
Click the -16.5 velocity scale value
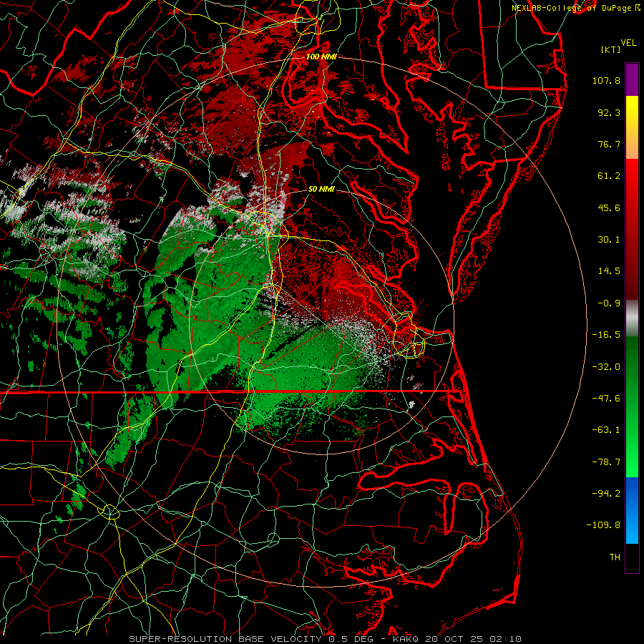606,335
